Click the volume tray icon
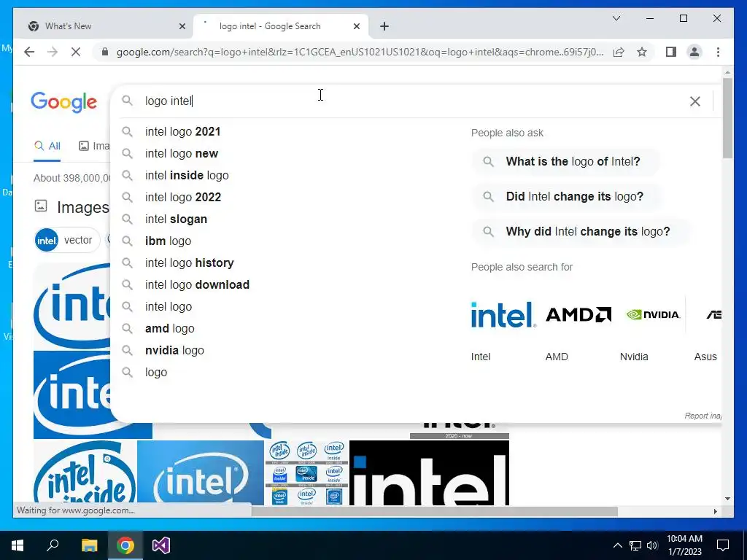 pyautogui.click(x=652, y=545)
